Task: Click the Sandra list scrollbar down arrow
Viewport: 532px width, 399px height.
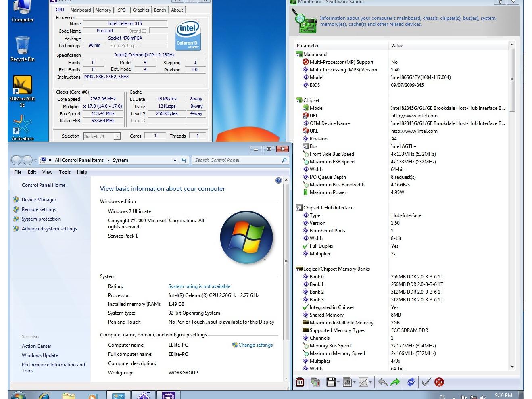Action: (512, 367)
